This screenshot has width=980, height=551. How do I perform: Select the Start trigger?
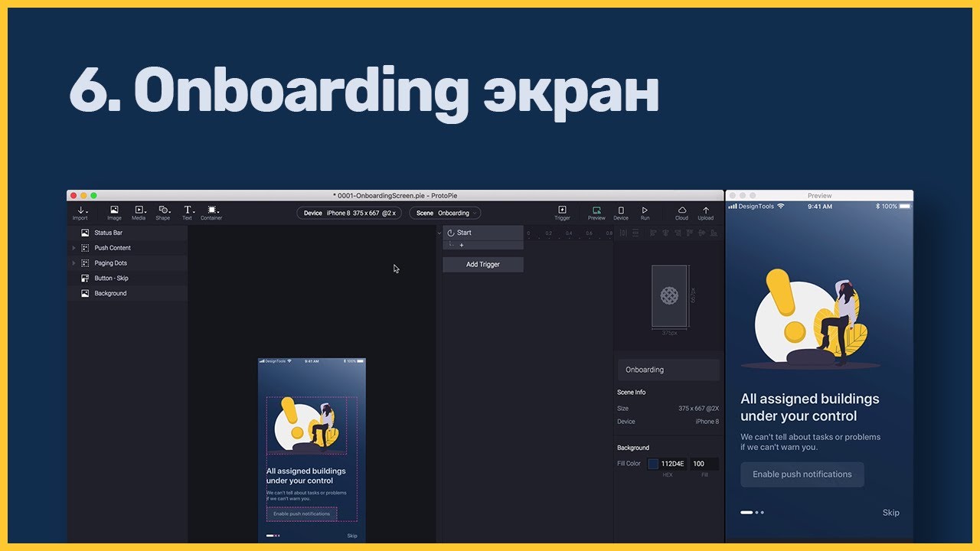click(483, 233)
